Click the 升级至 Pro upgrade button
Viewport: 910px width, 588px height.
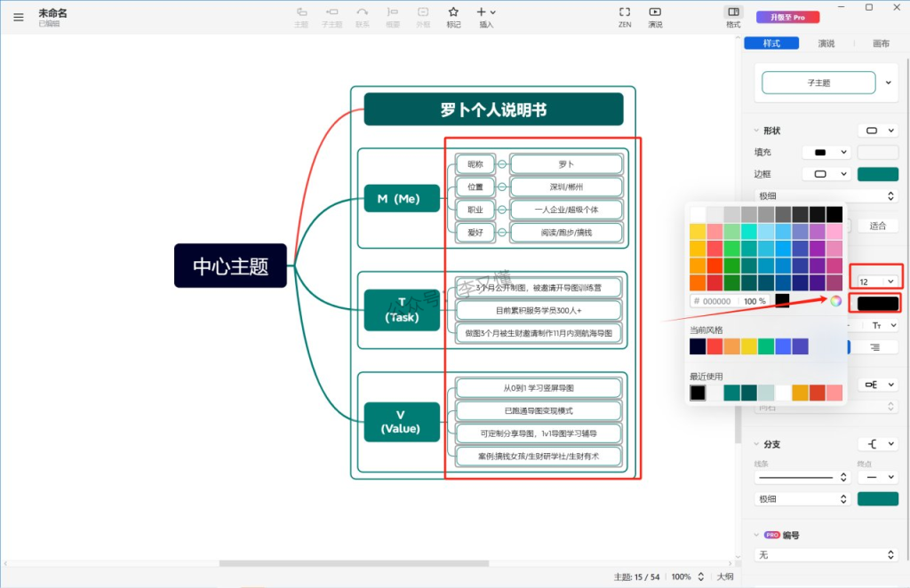coord(787,17)
